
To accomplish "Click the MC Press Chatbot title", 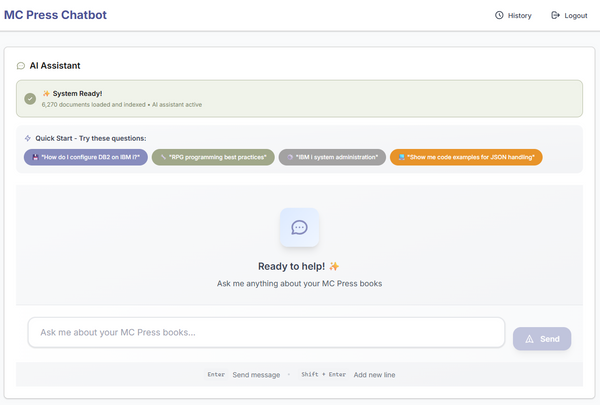I will point(55,15).
